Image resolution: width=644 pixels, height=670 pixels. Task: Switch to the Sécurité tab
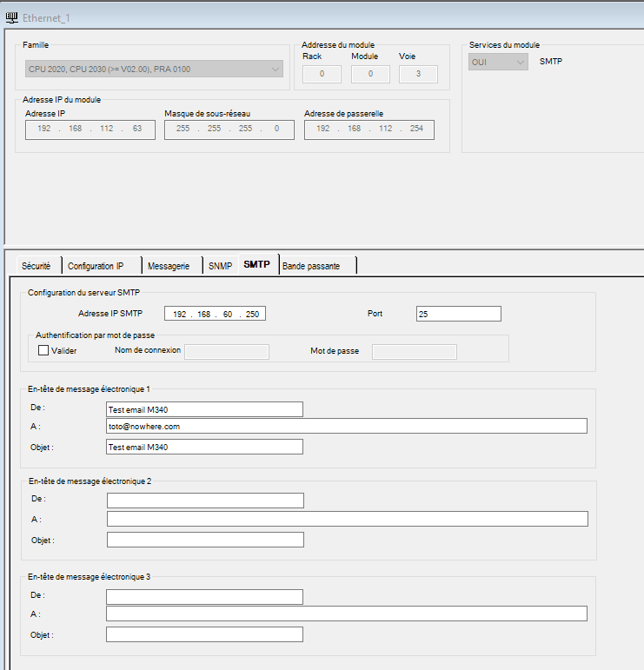click(36, 266)
